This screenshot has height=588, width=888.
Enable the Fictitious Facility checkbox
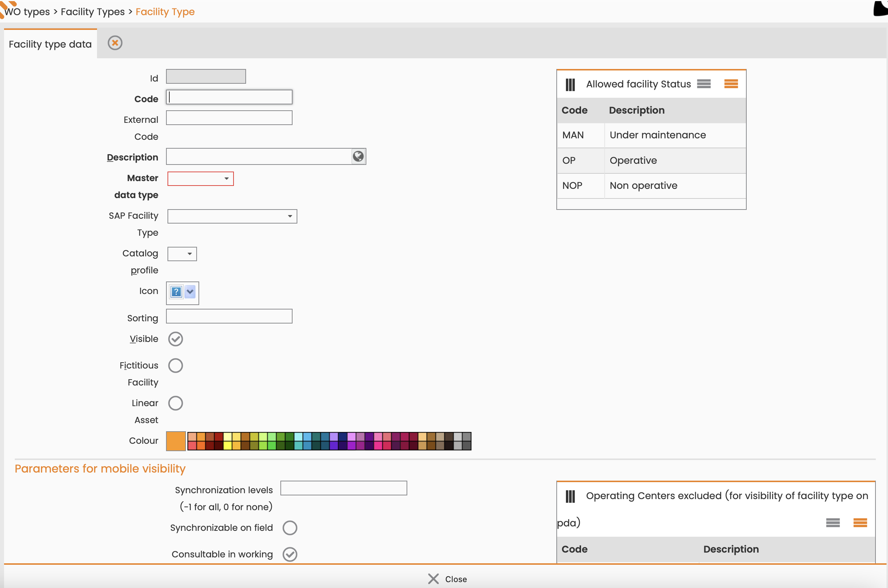tap(176, 366)
